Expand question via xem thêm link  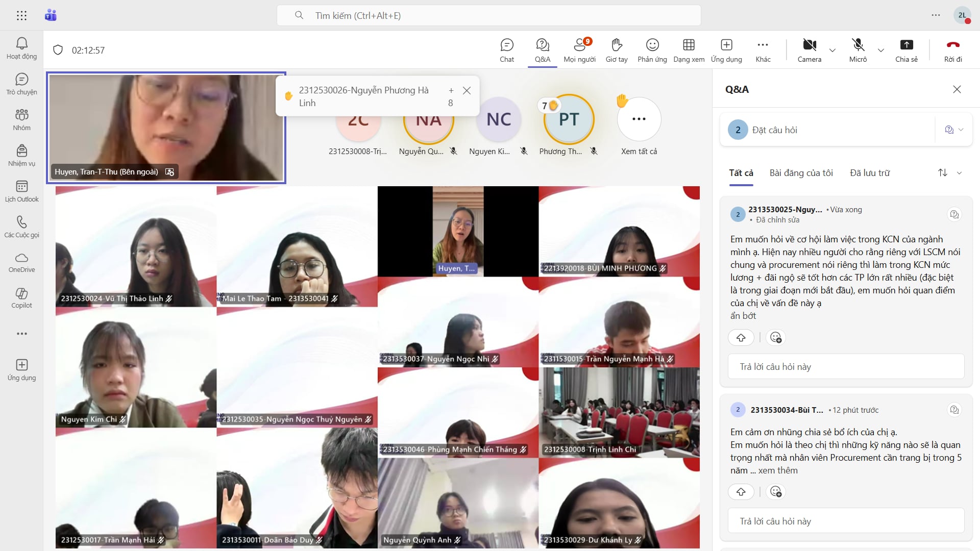point(777,470)
